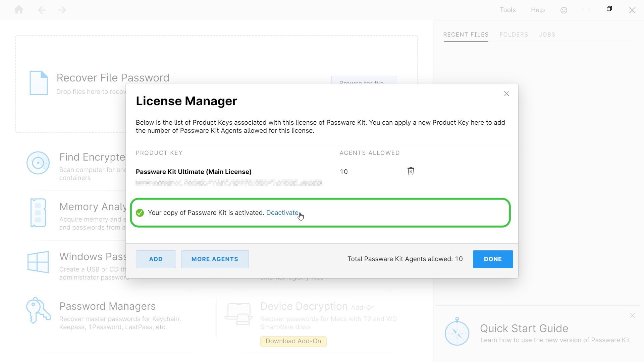Screen dimensions: 644x362
Task: Click the AGENTS ALLOWED column header
Action: click(x=370, y=153)
